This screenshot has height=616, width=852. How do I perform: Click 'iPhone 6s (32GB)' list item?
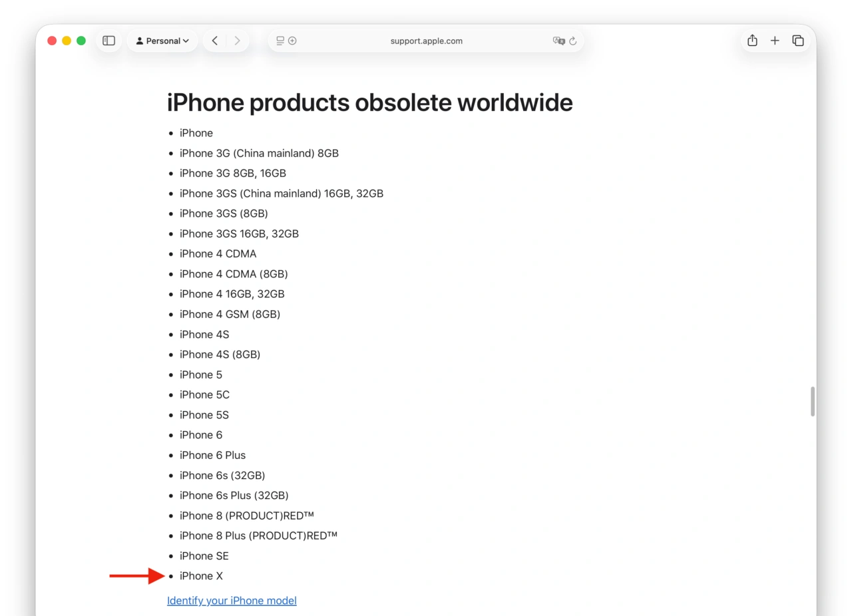pos(222,476)
